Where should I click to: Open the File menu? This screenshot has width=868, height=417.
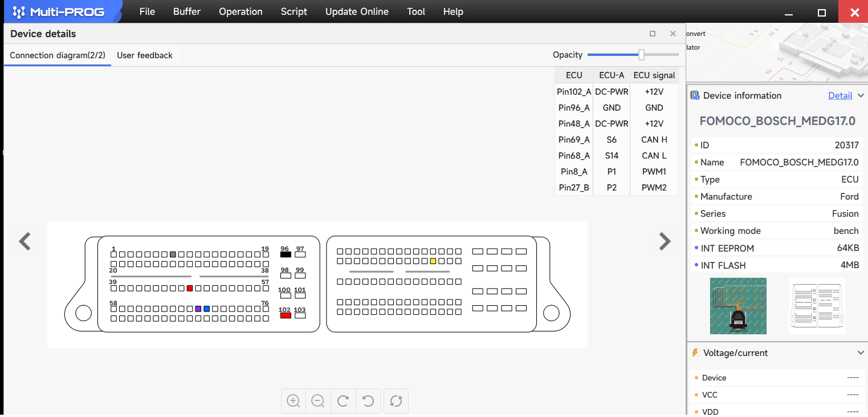click(147, 11)
